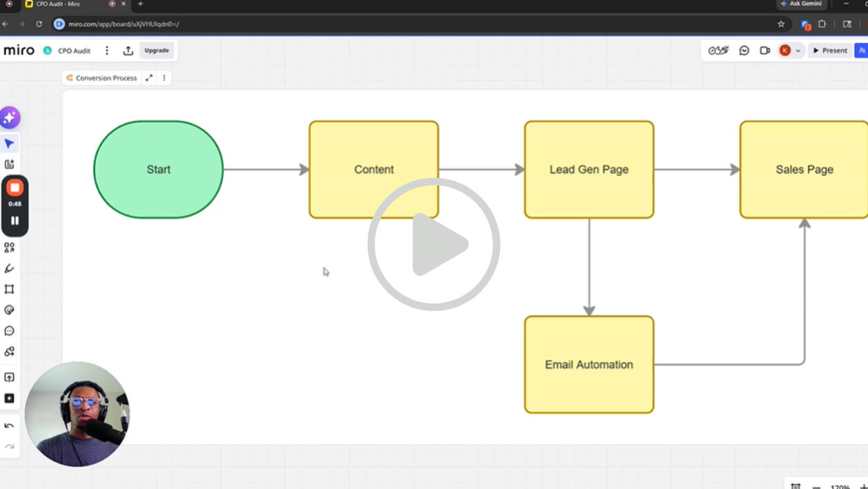Viewport: 868px width, 489px height.
Task: Click the undo arrow
Action: (x=10, y=426)
